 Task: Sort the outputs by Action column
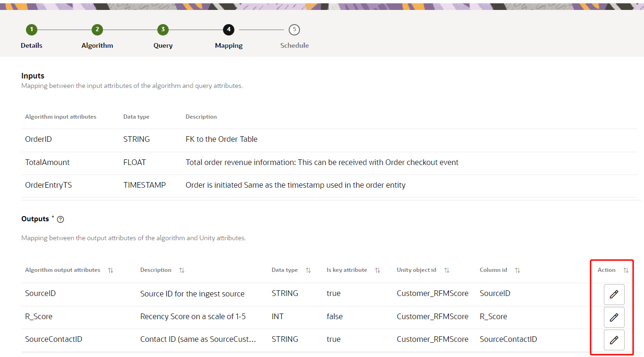(626, 270)
